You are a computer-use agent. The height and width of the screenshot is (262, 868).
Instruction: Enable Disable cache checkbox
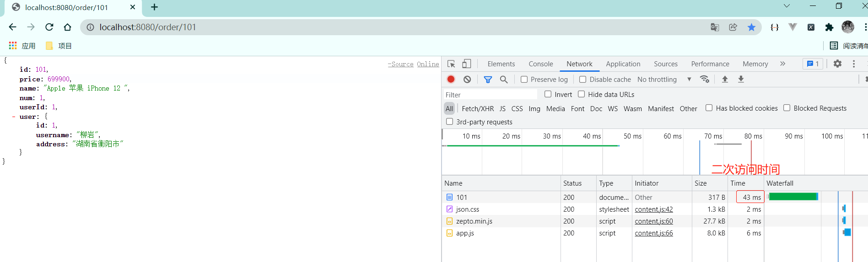pyautogui.click(x=583, y=79)
